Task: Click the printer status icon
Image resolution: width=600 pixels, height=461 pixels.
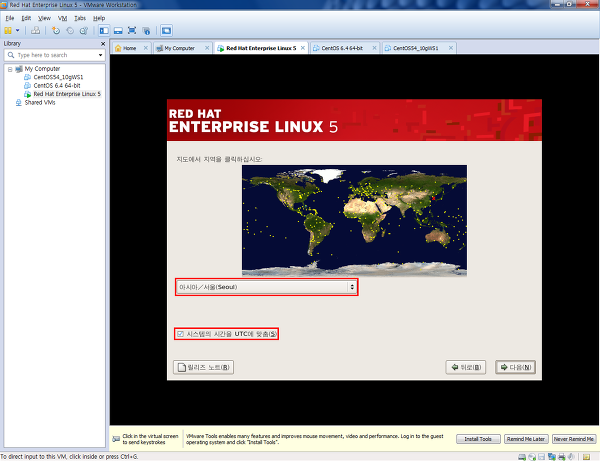Action: (562, 457)
